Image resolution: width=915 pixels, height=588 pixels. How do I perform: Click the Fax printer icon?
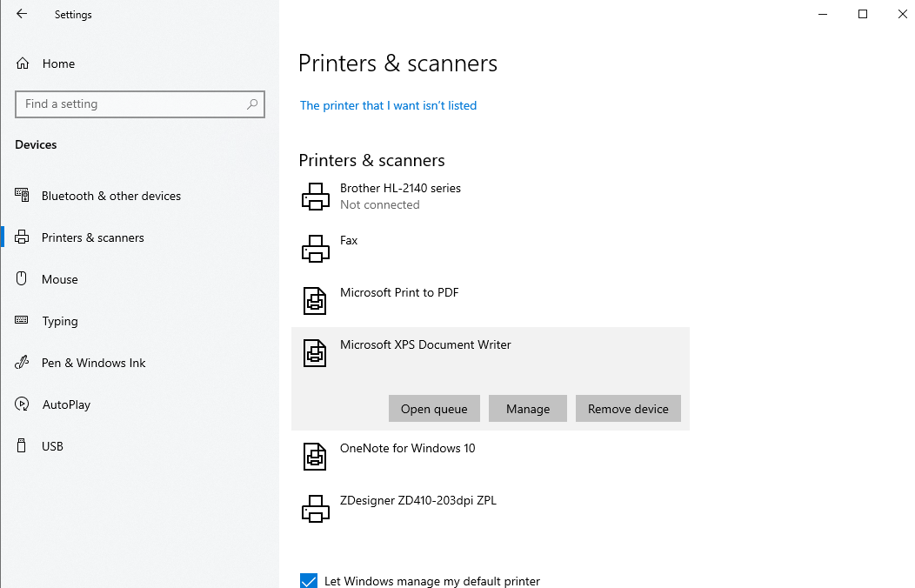(x=315, y=249)
